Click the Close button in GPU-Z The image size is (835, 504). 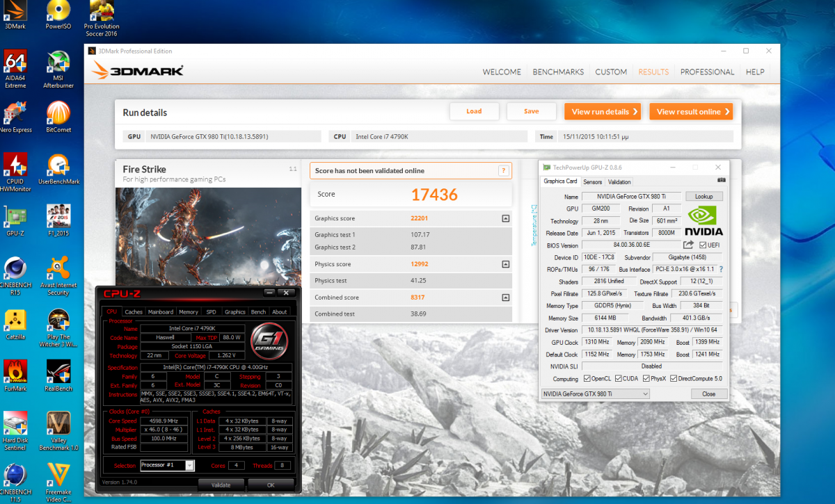708,393
